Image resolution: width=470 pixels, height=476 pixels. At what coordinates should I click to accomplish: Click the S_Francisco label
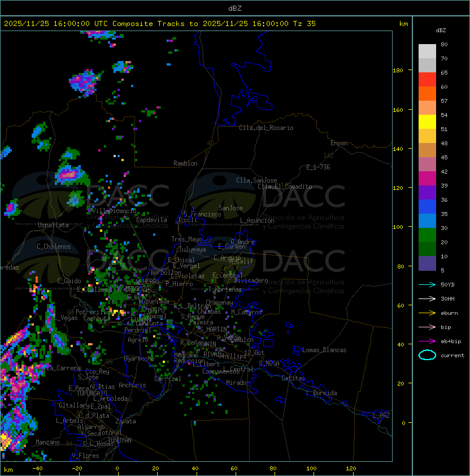[202, 214]
